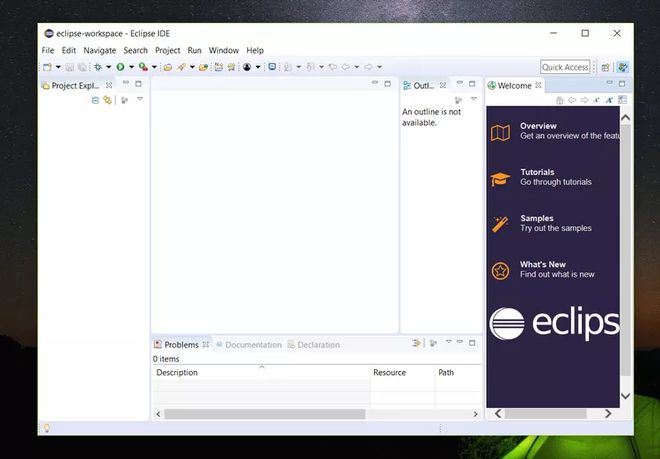Click Collapse All in Project Explorer
Screen dimensions: 660x459
(95, 100)
